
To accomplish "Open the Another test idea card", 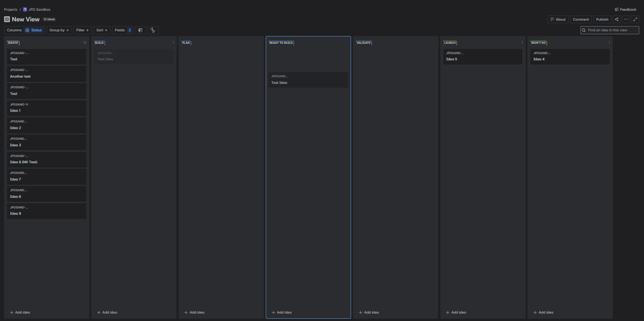I will tap(46, 73).
